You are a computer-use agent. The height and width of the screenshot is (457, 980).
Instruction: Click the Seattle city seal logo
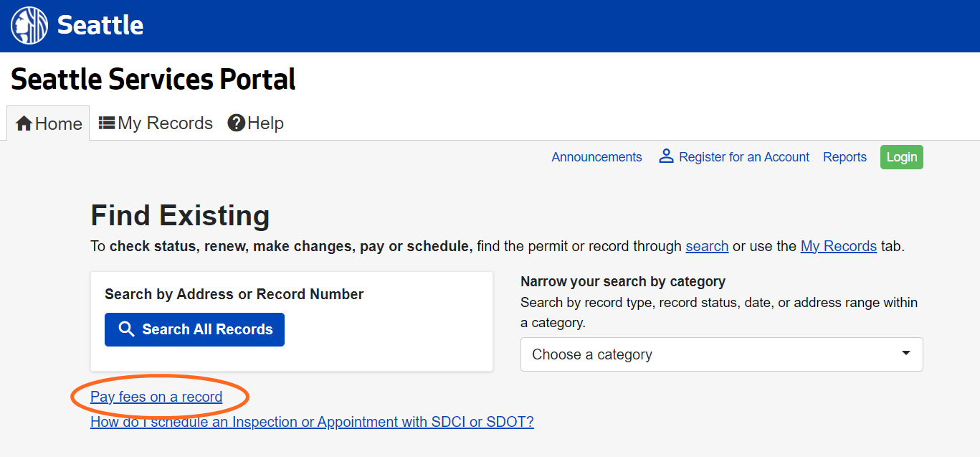pyautogui.click(x=29, y=26)
